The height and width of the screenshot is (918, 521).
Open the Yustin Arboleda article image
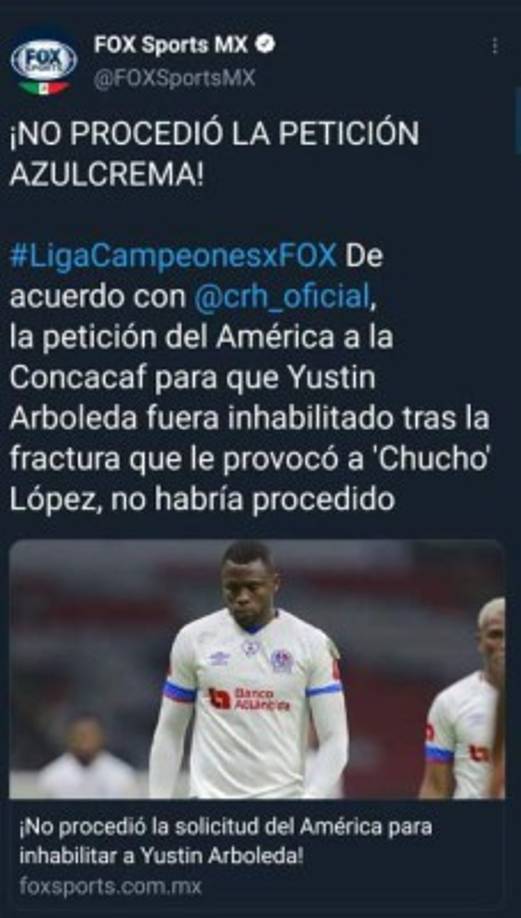pyautogui.click(x=256, y=669)
